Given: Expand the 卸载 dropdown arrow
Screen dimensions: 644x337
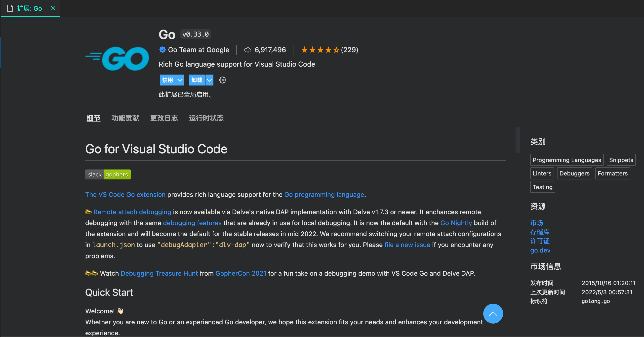Looking at the screenshot, I should coord(209,80).
